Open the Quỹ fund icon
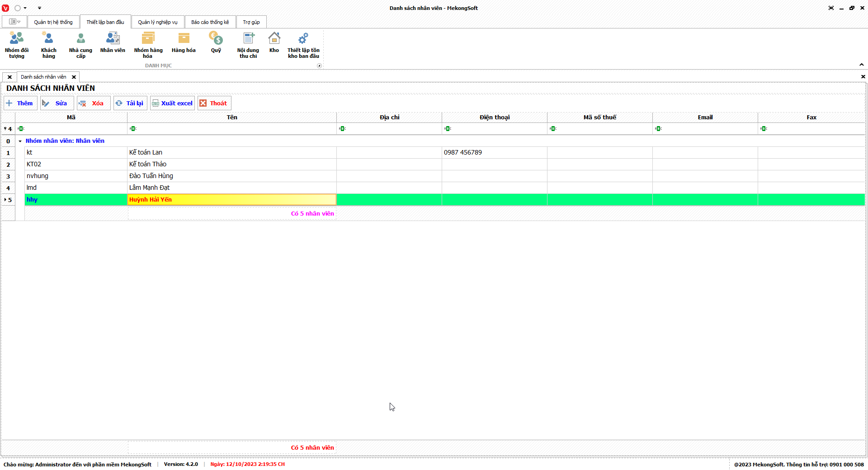 coord(216,42)
